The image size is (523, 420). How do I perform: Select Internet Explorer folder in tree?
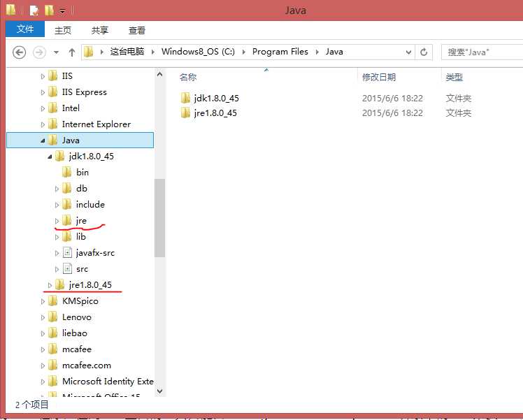point(96,124)
